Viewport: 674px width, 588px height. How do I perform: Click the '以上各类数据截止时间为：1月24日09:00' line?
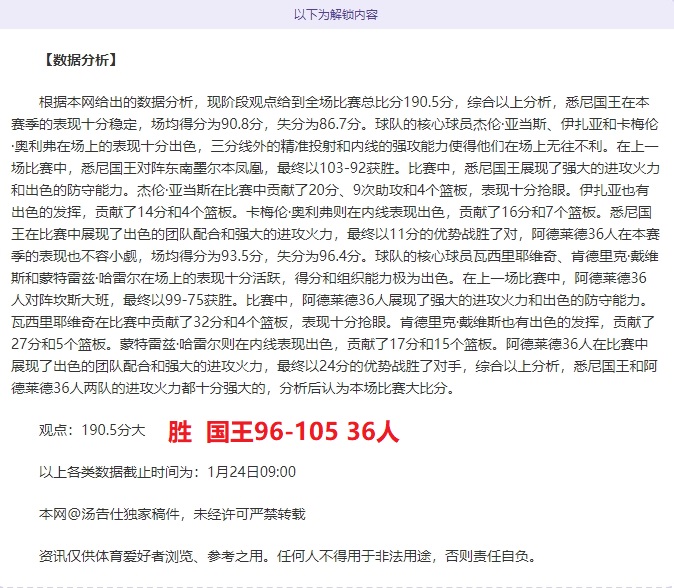coord(167,472)
